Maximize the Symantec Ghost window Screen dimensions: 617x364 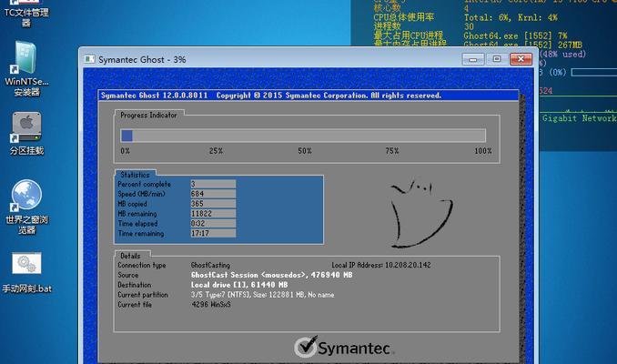[x=497, y=59]
